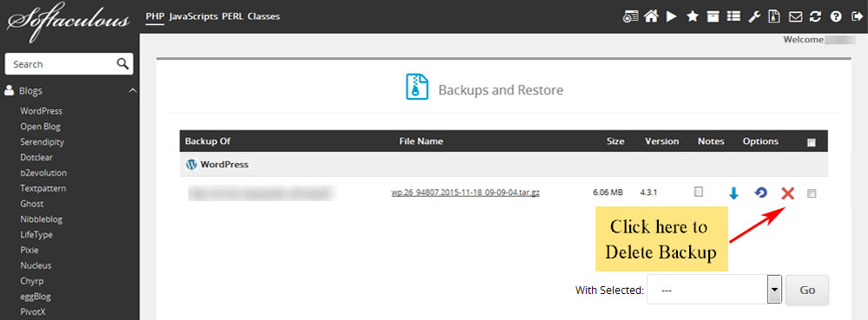Click the demos play icon
The width and height of the screenshot is (868, 320).
pos(672,16)
